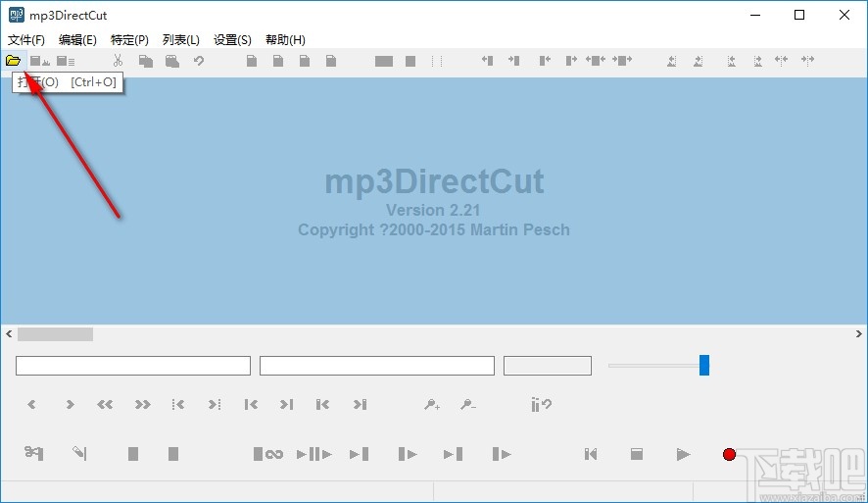Click the disk-with-waveform save icon
The height and width of the screenshot is (503, 868).
coord(39,61)
